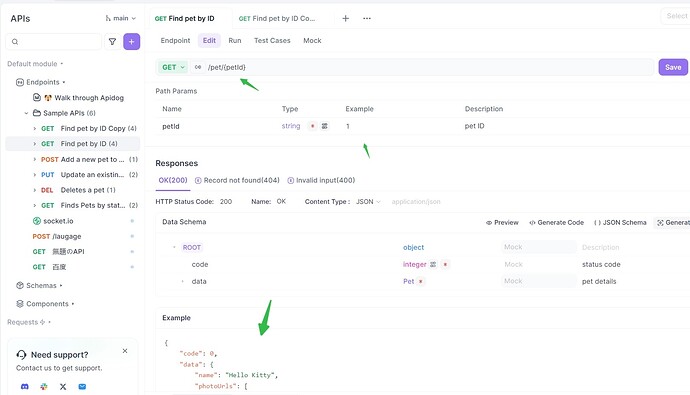The image size is (690, 395).
Task: Open the Slack support icon
Action: (44, 387)
